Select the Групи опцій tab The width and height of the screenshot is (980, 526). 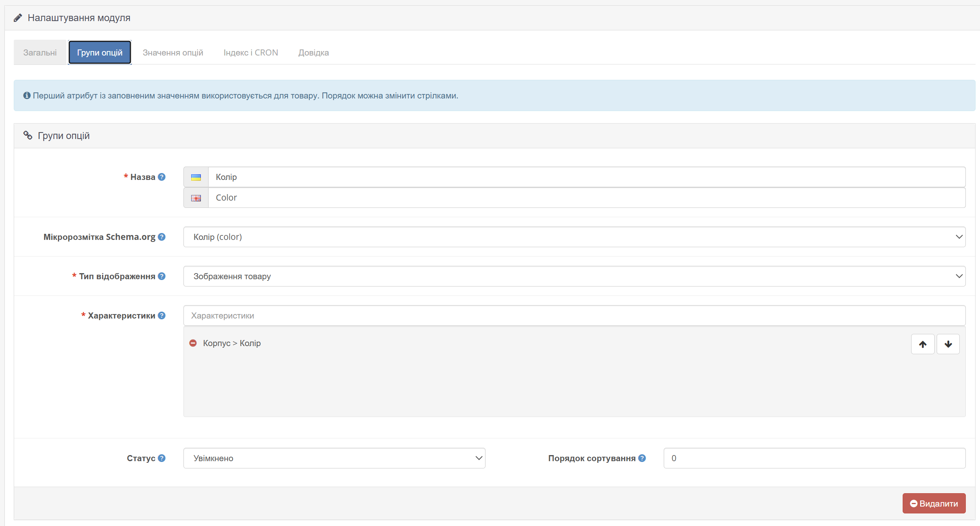[x=100, y=53]
